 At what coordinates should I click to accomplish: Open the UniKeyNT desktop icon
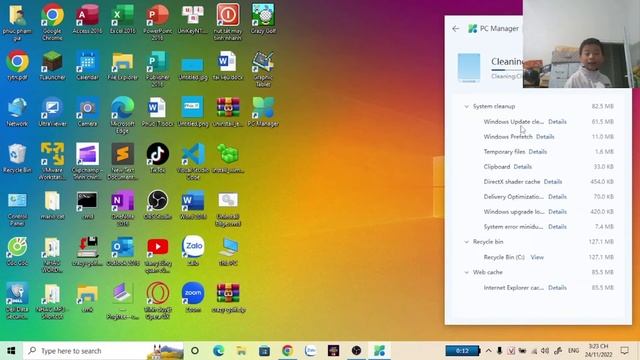[x=193, y=19]
